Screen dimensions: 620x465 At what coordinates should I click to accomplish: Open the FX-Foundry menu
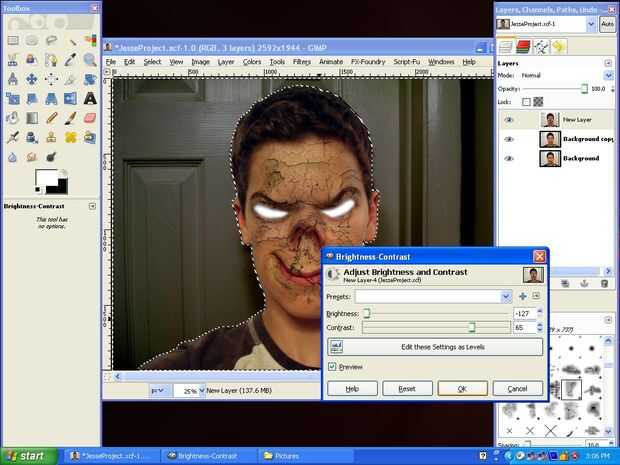[368, 62]
